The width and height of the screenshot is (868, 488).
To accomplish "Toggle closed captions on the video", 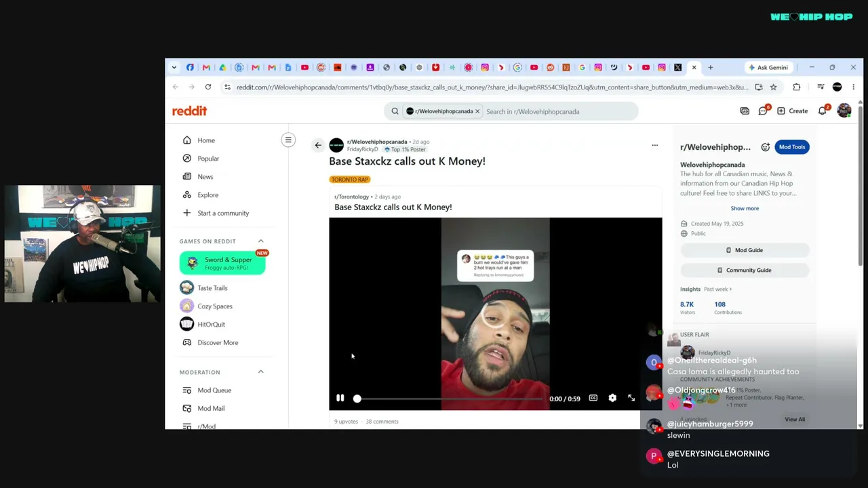I will coord(593,399).
